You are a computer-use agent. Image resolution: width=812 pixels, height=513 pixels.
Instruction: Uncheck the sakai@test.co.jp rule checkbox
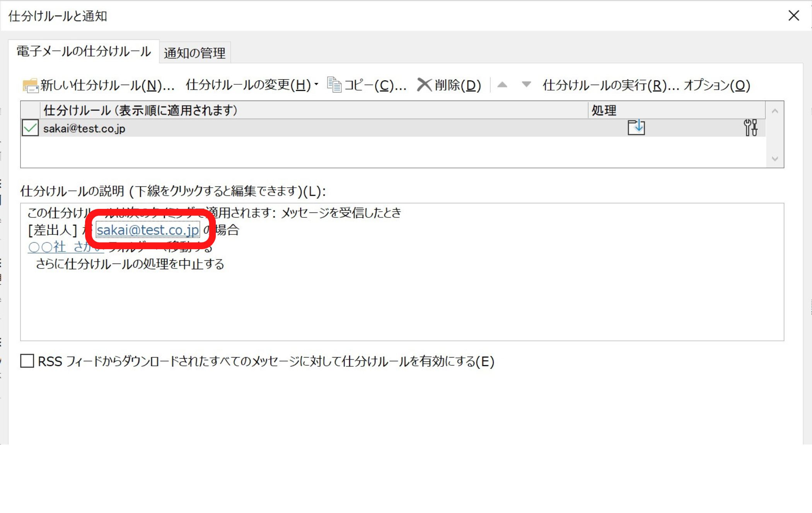pyautogui.click(x=30, y=128)
